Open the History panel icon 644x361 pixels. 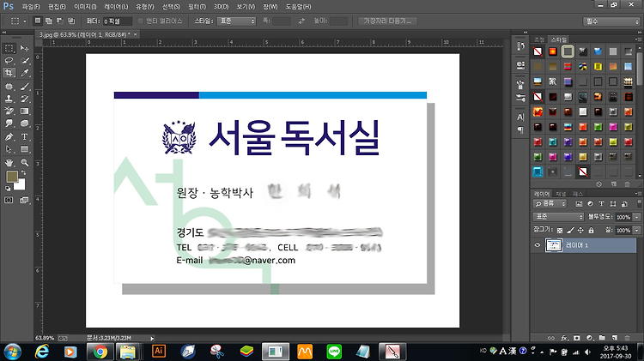click(x=520, y=46)
